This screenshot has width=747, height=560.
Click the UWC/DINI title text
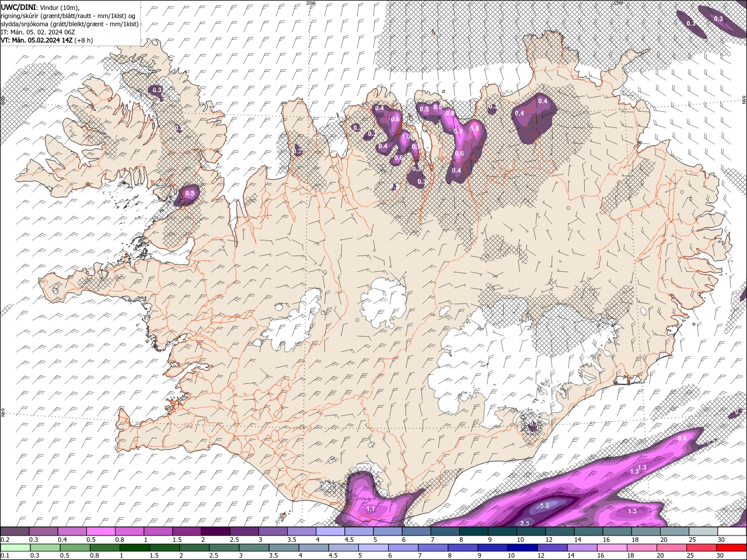[x=19, y=6]
